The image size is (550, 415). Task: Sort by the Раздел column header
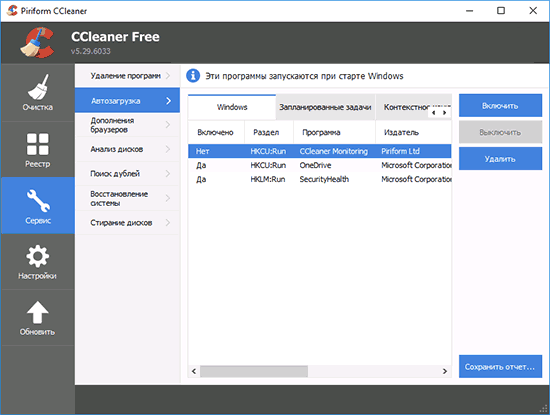point(269,132)
